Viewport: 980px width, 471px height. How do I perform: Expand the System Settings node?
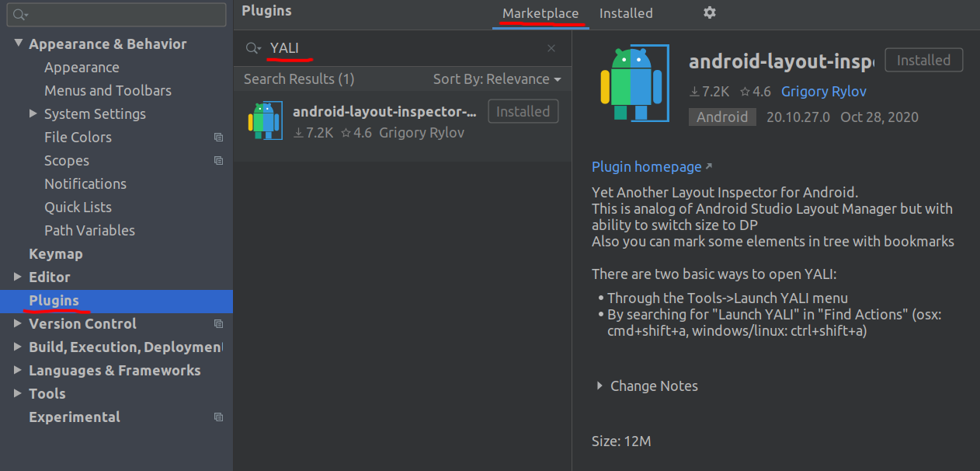coord(33,113)
